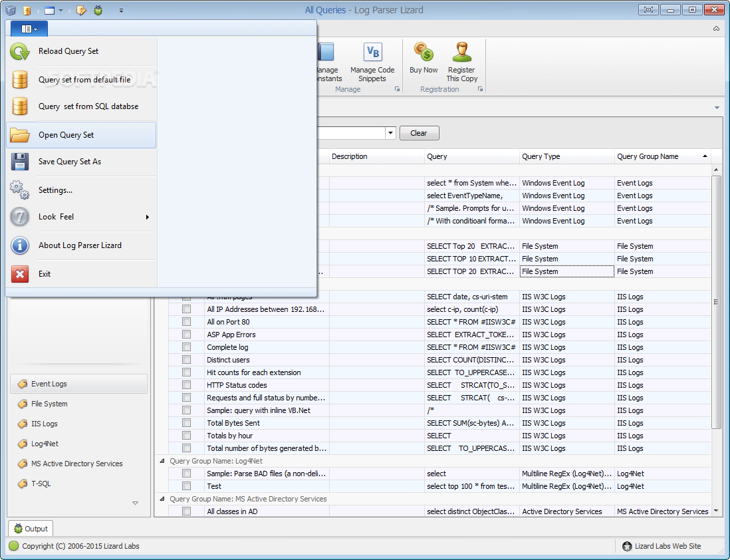Sort by Query Group Name column header

[x=662, y=156]
